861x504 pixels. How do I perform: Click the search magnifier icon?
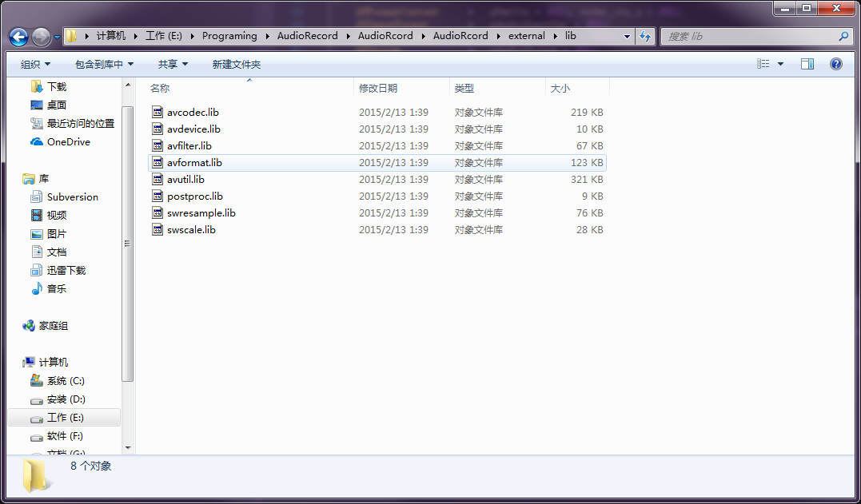(843, 37)
